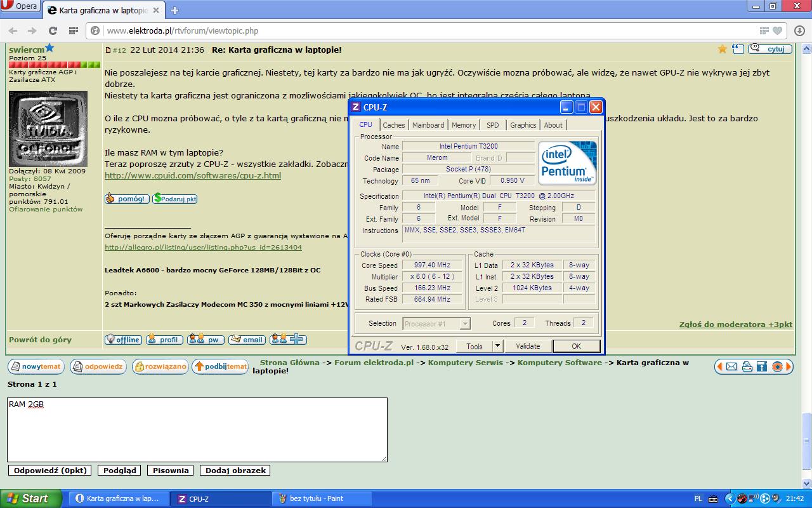This screenshot has height=508, width=812.
Task: Go back to the previous page in Opera
Action: point(13,30)
